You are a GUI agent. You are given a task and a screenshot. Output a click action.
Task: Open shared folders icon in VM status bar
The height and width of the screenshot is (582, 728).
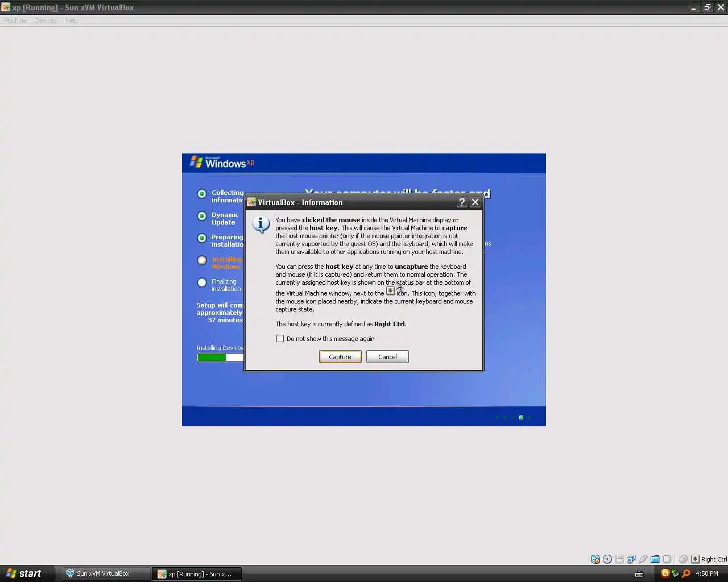coord(655,559)
